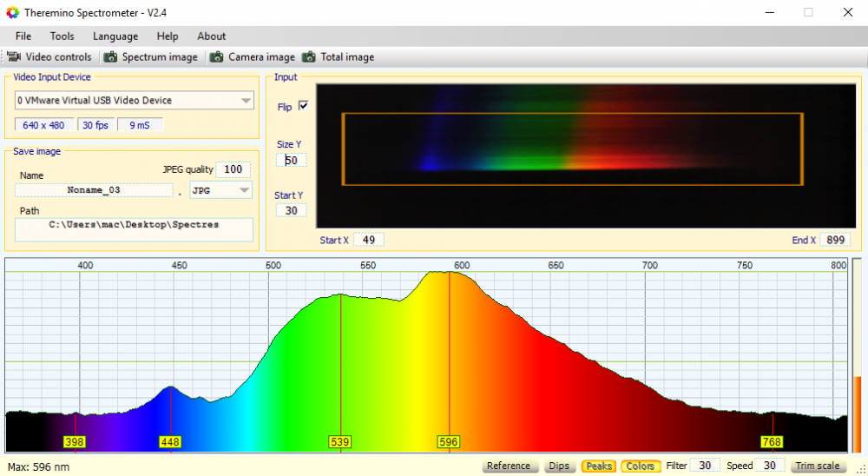The width and height of the screenshot is (868, 476).
Task: Toggle the Peaks button
Action: click(x=598, y=466)
